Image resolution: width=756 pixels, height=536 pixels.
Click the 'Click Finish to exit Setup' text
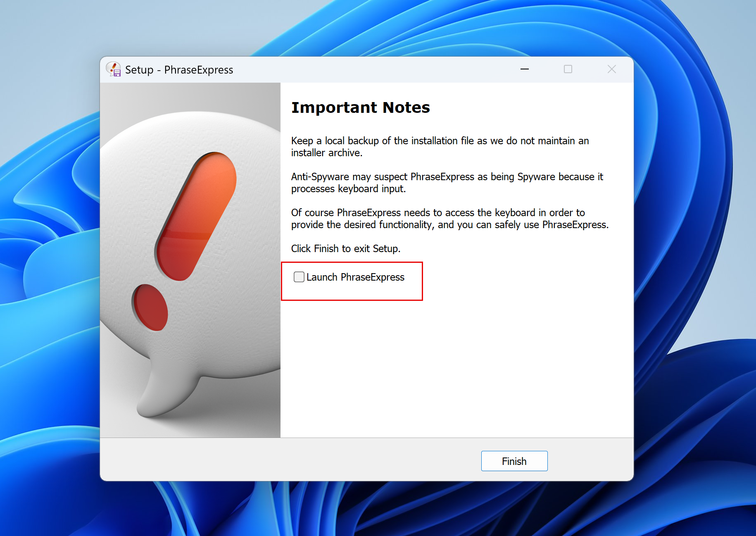pyautogui.click(x=345, y=249)
